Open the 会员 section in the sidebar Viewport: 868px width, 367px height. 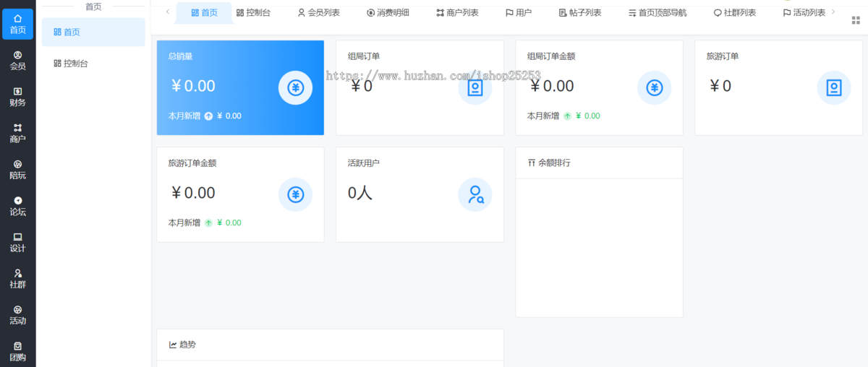(17, 61)
